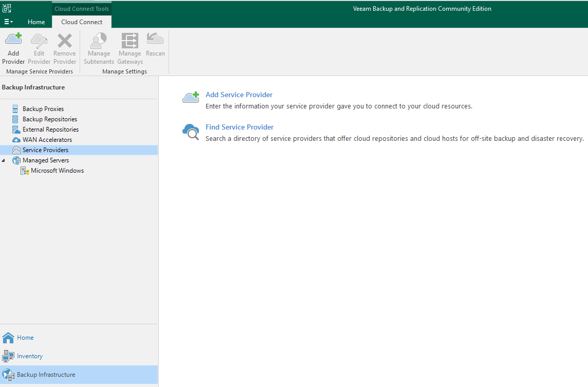Click the Home navigation house icon
The height and width of the screenshot is (387, 588).
[8, 338]
